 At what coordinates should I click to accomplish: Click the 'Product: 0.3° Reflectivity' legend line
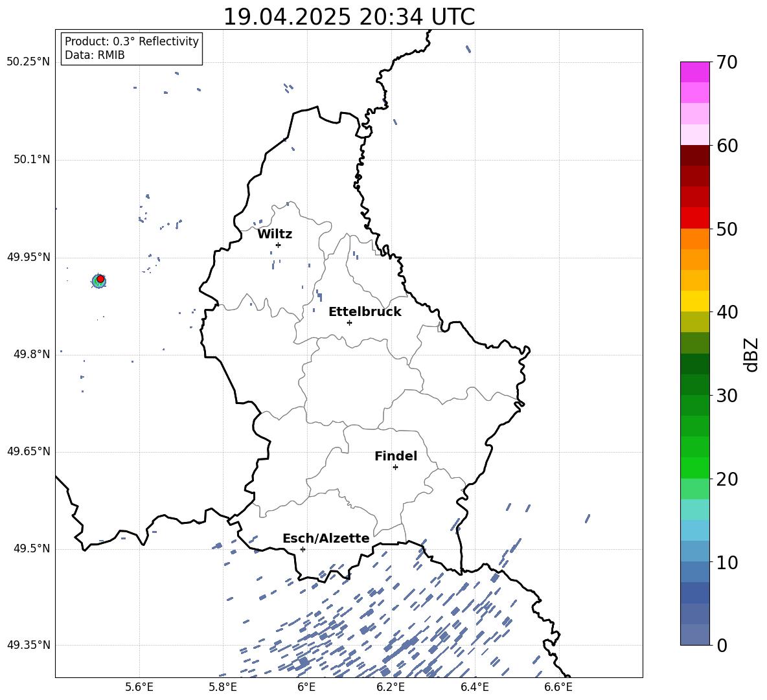[132, 41]
